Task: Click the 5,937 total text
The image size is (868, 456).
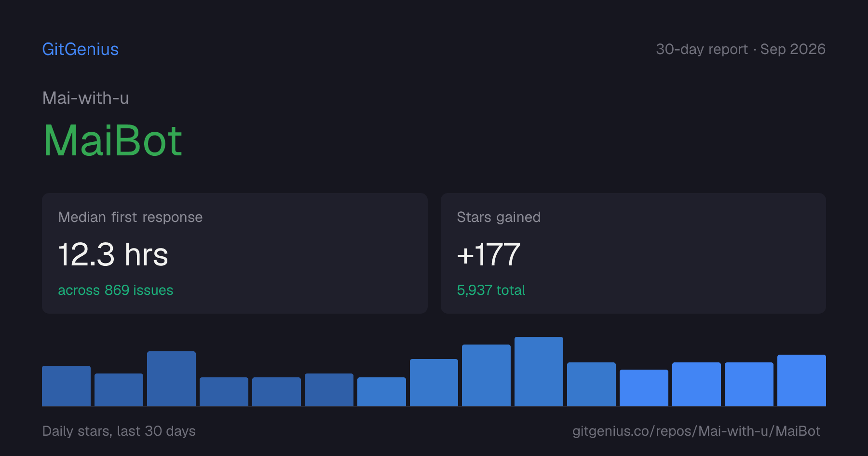Action: point(491,290)
